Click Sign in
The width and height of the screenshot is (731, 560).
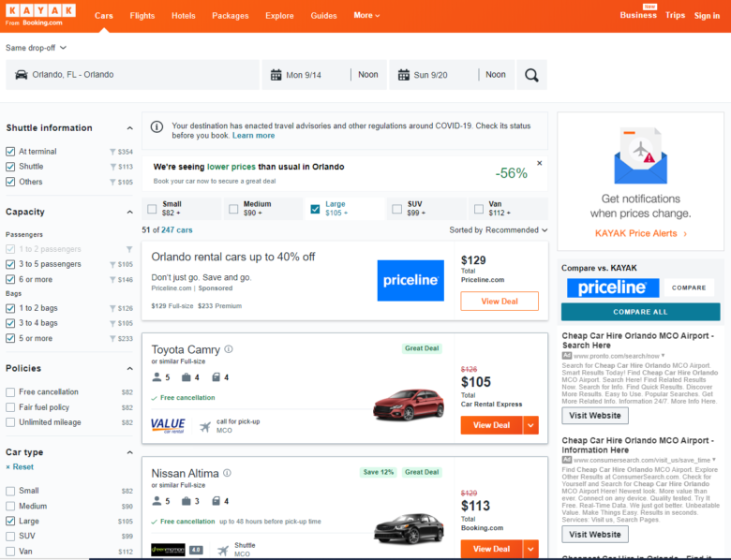pyautogui.click(x=707, y=15)
